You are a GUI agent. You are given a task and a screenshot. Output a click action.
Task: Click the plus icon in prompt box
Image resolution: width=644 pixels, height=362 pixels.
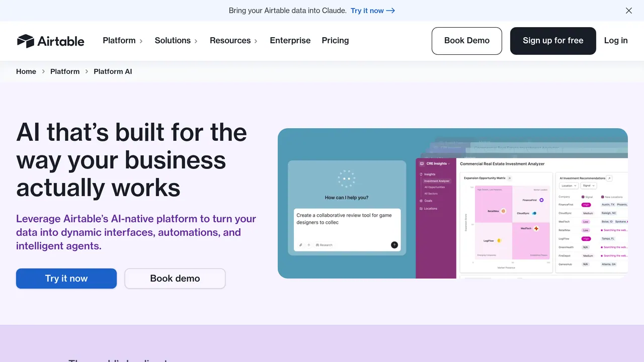click(309, 245)
